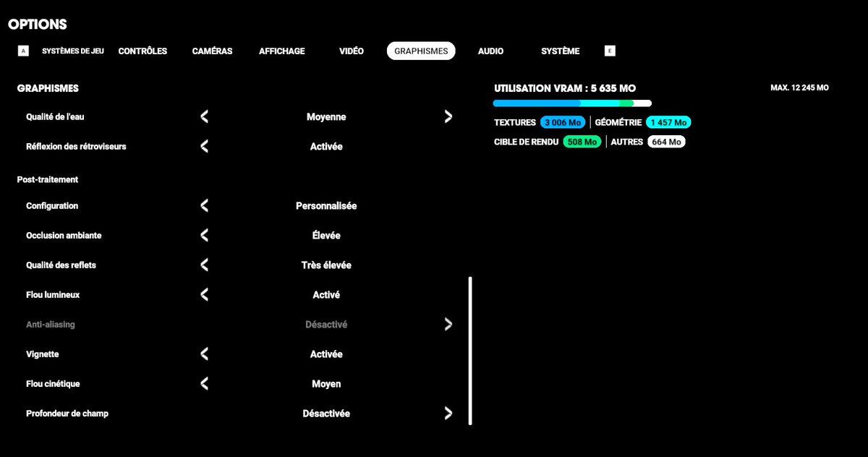
Task: Decrease Qualité des reflets with left arrow
Action: coord(205,265)
